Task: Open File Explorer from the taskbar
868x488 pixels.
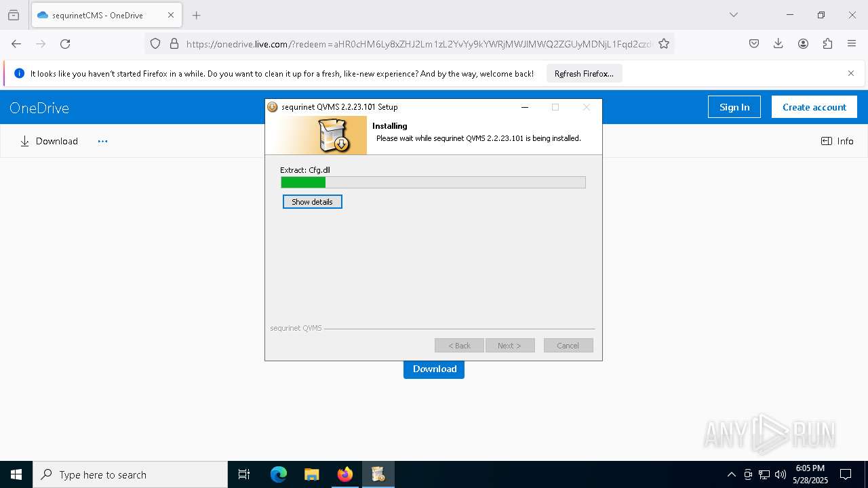Action: tap(312, 474)
